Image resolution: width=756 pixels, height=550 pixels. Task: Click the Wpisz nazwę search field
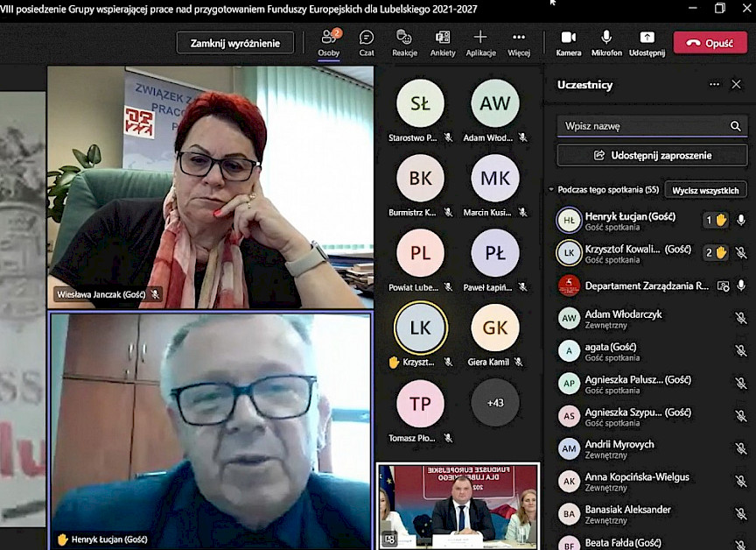(652, 126)
